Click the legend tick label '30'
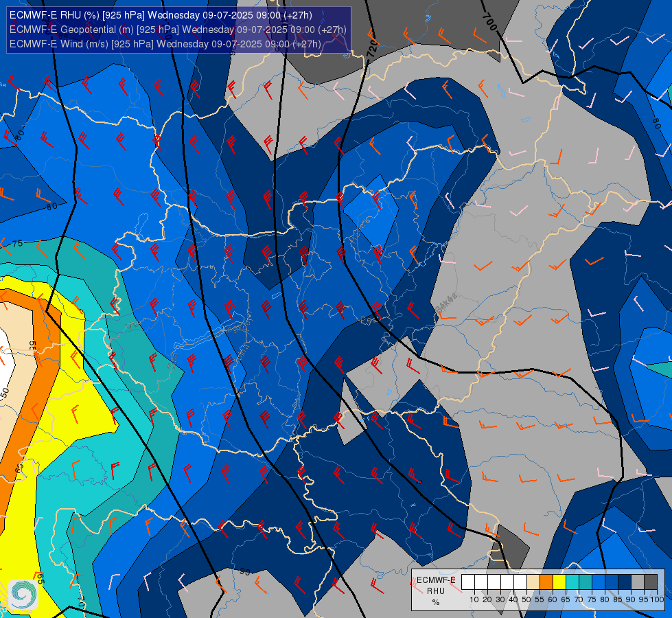 pyautogui.click(x=500, y=599)
